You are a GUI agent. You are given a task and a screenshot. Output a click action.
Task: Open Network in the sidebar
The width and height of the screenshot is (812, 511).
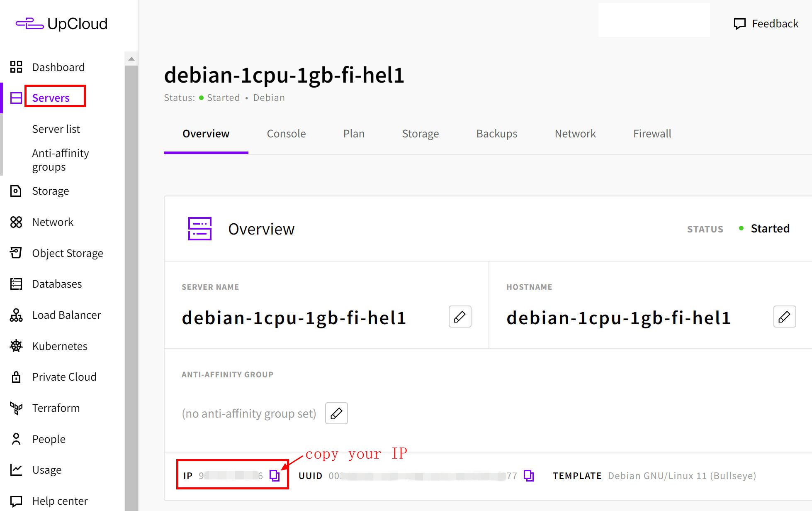[53, 222]
